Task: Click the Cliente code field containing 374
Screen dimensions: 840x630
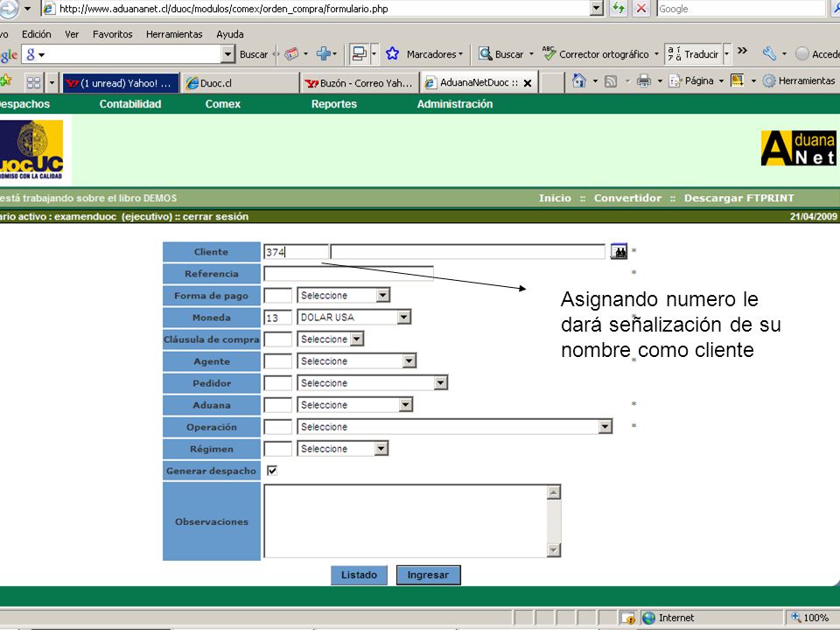Action: click(x=296, y=252)
